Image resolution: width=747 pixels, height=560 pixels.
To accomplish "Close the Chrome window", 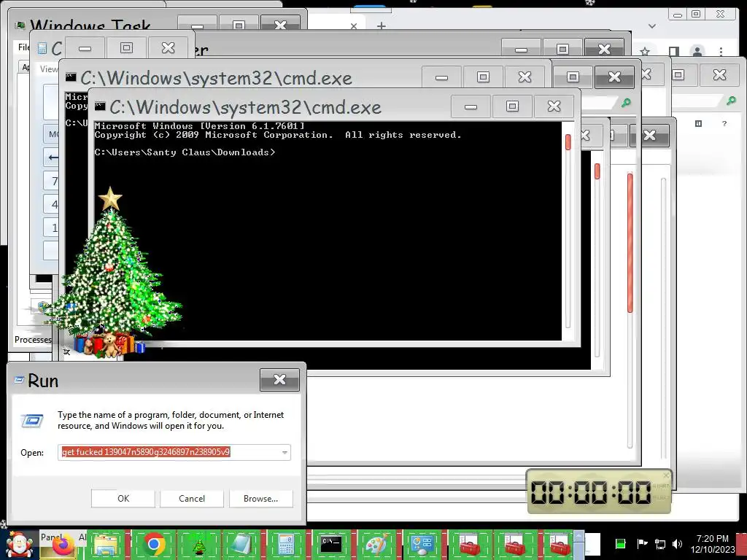I will [720, 14].
